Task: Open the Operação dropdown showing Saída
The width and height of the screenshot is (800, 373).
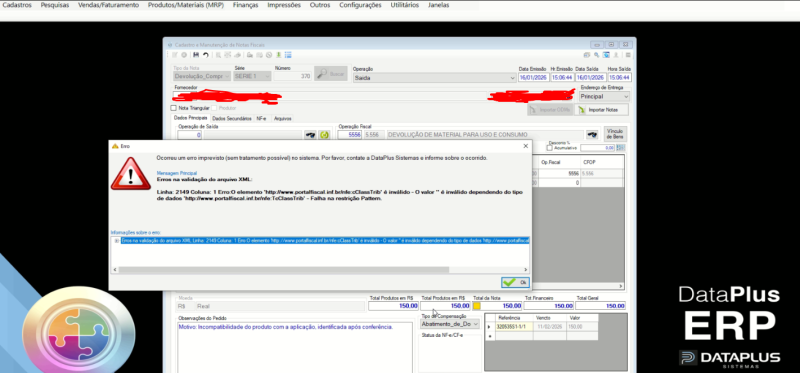Action: pos(434,78)
